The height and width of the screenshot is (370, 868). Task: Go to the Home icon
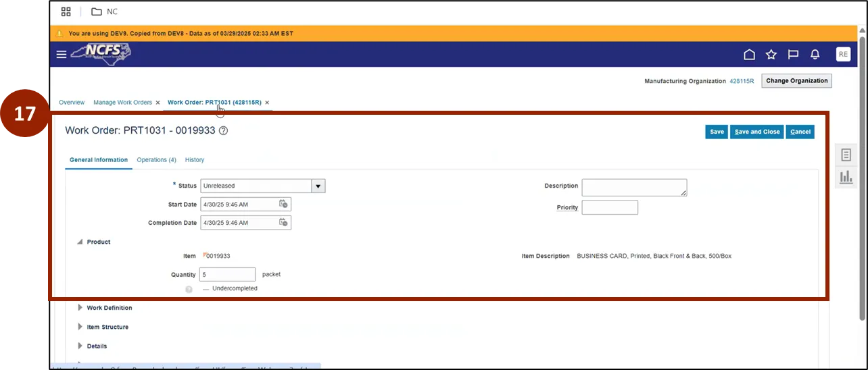[749, 55]
